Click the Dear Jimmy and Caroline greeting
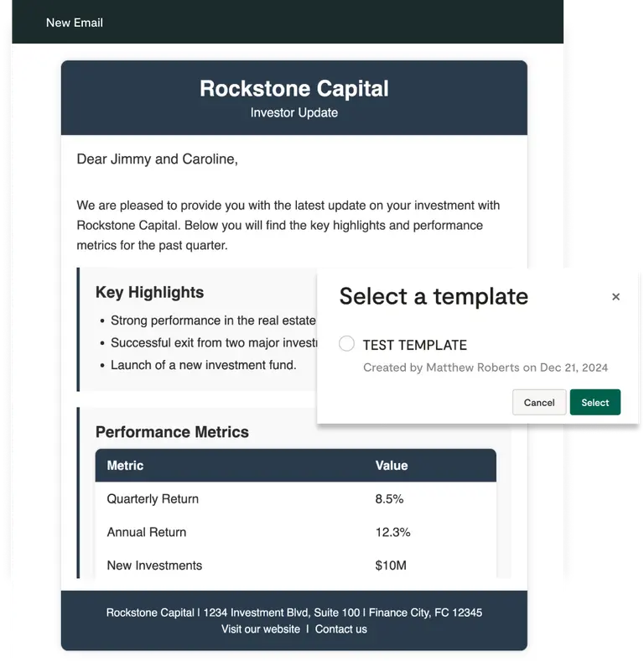The height and width of the screenshot is (662, 644). coord(157,159)
